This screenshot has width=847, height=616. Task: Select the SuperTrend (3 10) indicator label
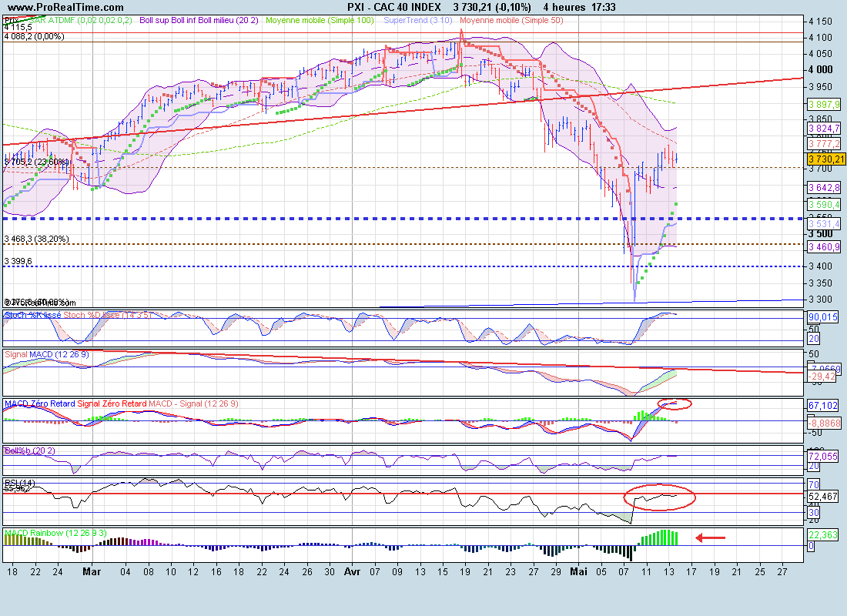(418, 20)
